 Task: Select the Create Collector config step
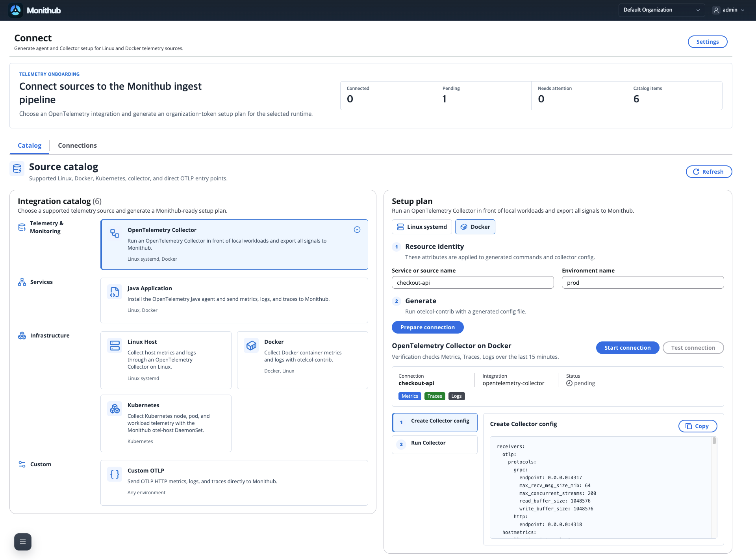[435, 422]
